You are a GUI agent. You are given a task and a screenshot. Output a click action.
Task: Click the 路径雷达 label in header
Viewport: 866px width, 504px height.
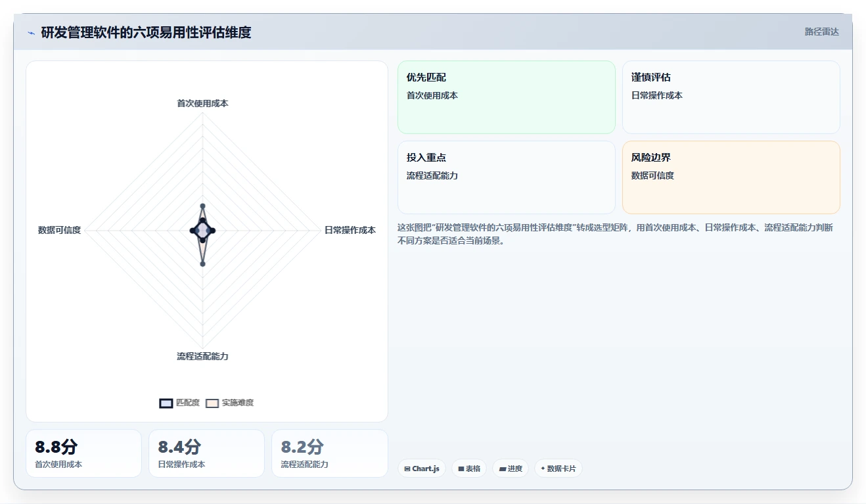click(x=822, y=32)
